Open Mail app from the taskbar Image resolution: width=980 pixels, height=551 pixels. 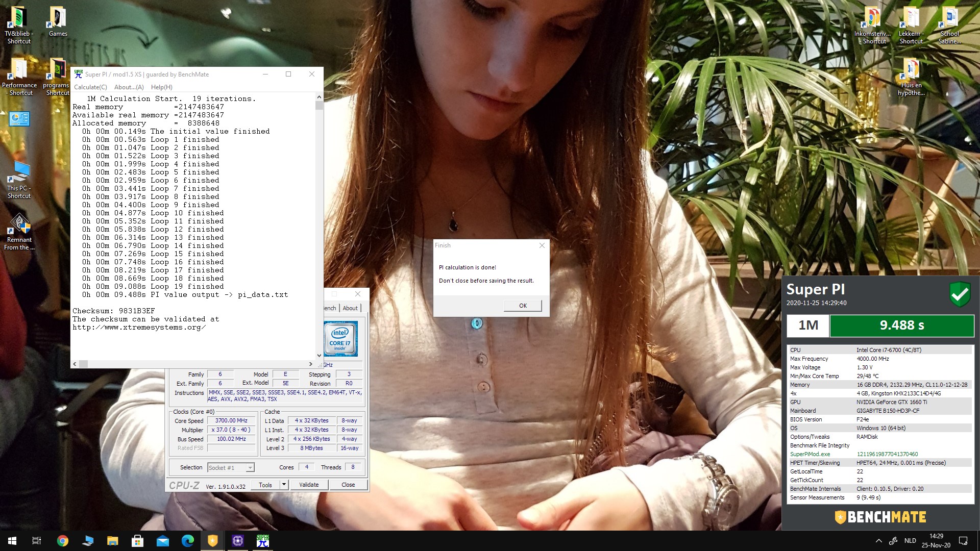[163, 541]
